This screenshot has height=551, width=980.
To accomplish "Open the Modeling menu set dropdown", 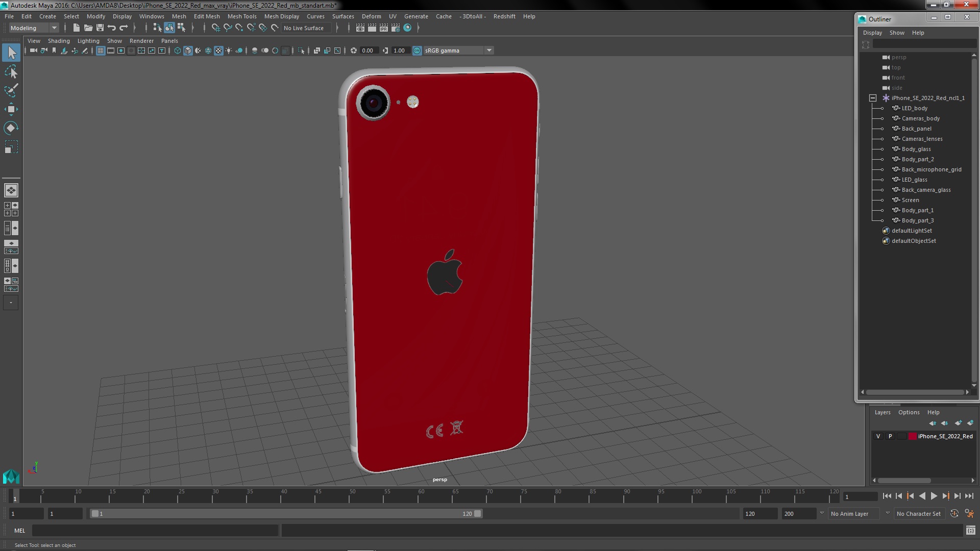I will [x=34, y=28].
